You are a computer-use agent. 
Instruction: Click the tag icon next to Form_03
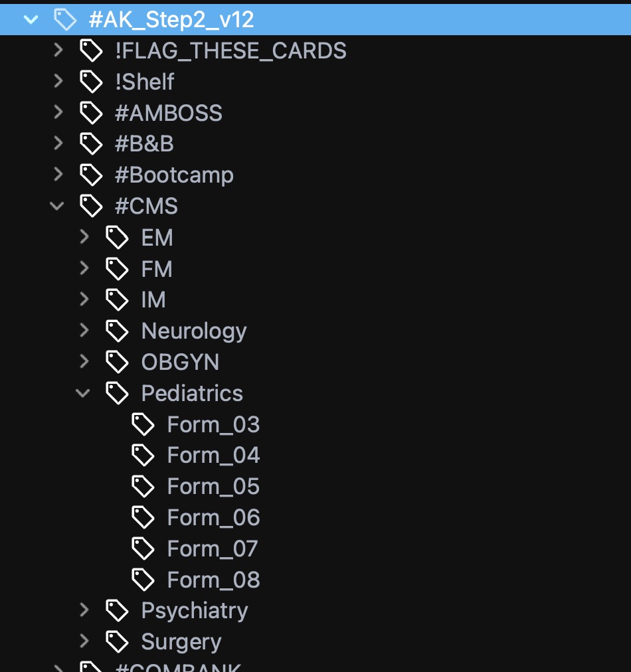coord(143,424)
